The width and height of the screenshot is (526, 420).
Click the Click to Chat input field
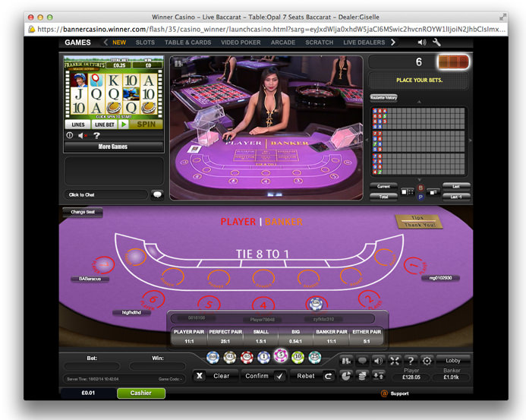[106, 194]
